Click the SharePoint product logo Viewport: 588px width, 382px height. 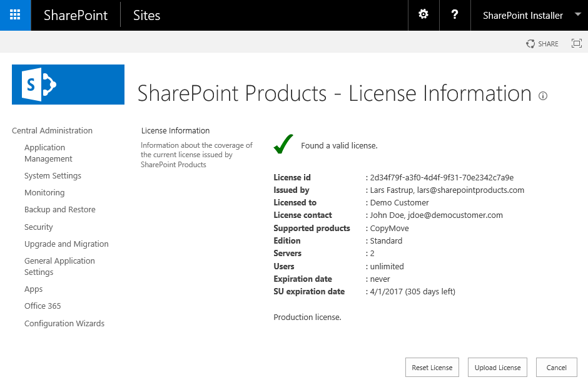(68, 84)
